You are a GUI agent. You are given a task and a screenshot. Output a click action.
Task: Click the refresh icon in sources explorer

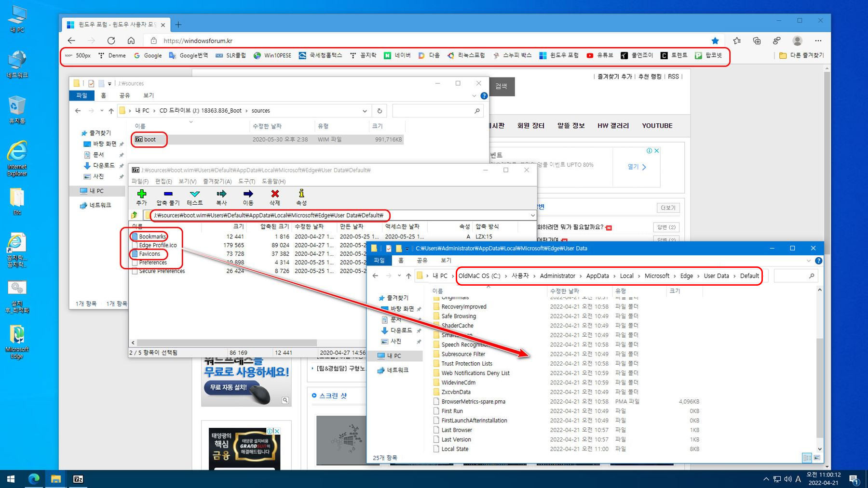(380, 111)
